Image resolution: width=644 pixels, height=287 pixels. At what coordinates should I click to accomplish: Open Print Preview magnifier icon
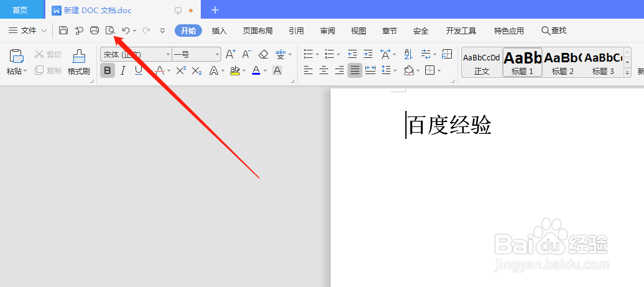pyautogui.click(x=110, y=30)
